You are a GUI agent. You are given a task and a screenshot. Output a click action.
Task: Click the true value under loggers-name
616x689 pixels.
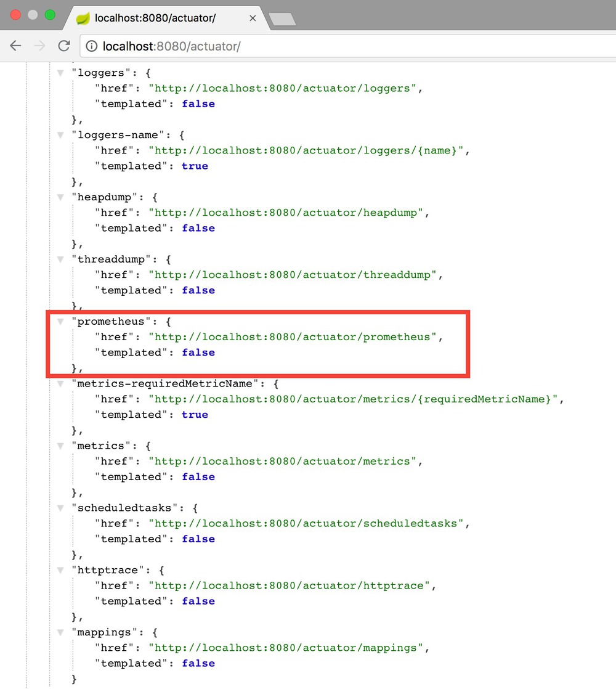[x=195, y=166]
